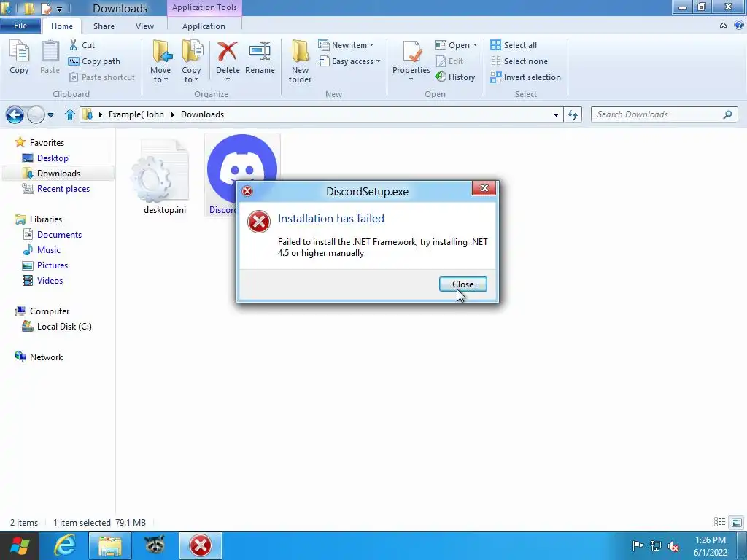
Task: Click Select none in the ribbon
Action: (x=519, y=61)
